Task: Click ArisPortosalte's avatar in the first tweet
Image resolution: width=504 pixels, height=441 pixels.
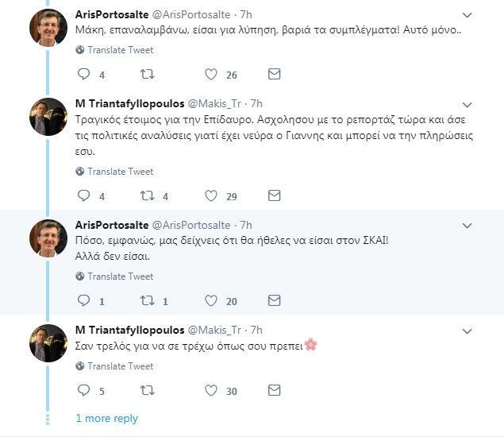Action: (48, 29)
